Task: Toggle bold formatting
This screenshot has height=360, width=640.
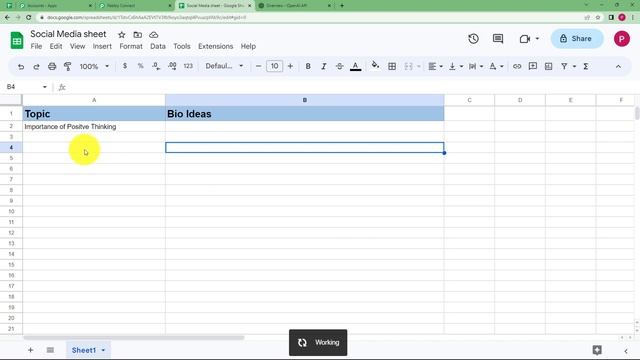Action: tap(308, 66)
